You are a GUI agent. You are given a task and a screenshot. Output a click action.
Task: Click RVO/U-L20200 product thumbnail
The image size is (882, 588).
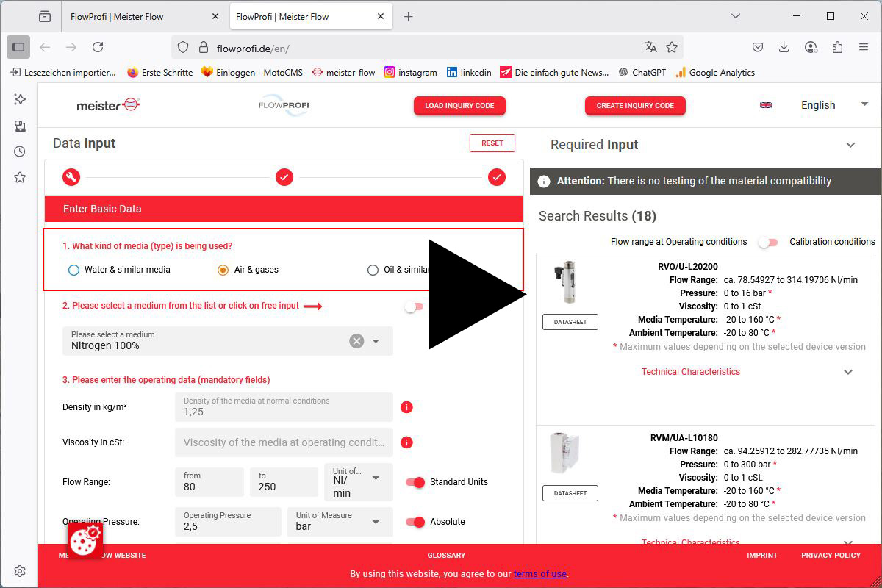pos(564,282)
